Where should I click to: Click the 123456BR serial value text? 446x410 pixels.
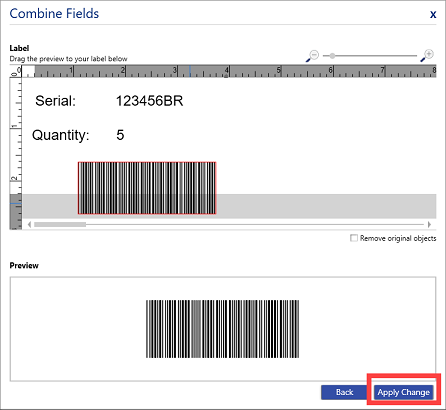149,101
